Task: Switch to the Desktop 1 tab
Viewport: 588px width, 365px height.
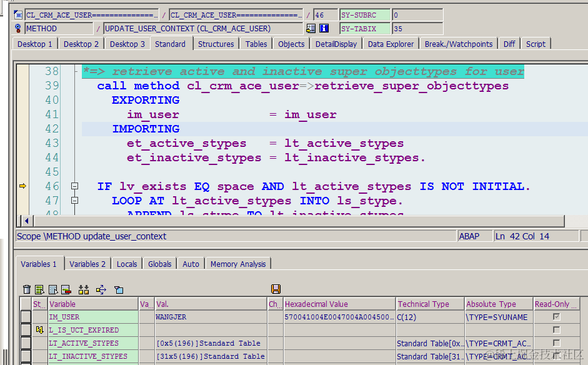Action: point(35,44)
